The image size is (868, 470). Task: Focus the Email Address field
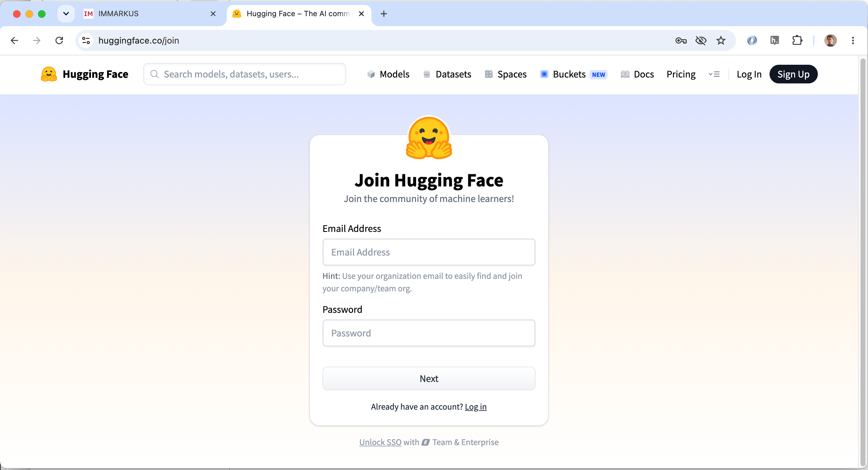coord(429,252)
